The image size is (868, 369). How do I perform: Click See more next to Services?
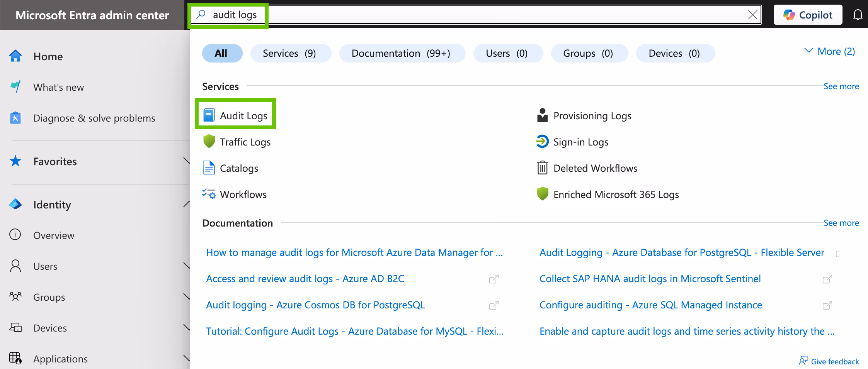point(841,86)
